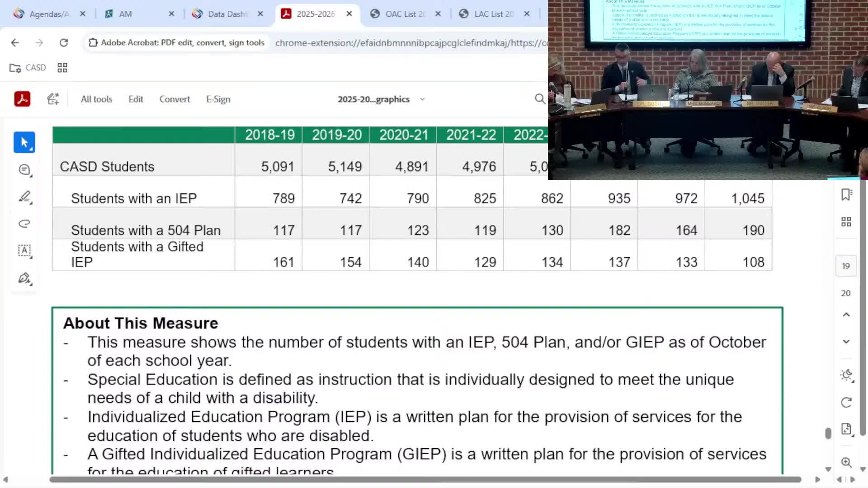Open the page thumbnails panel
Image resolution: width=868 pixels, height=488 pixels.
(x=846, y=221)
